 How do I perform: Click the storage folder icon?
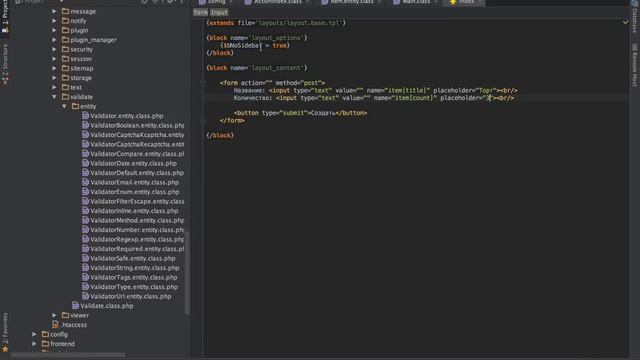point(65,78)
